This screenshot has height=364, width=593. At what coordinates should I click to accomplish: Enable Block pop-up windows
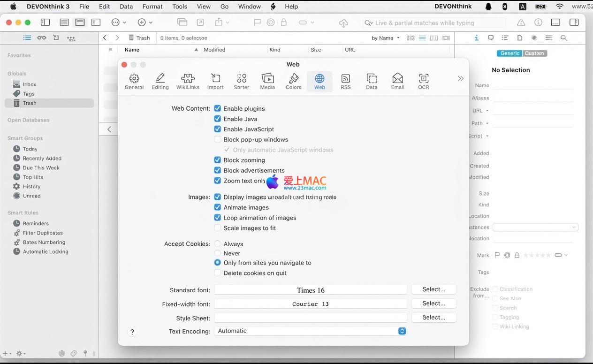218,139
